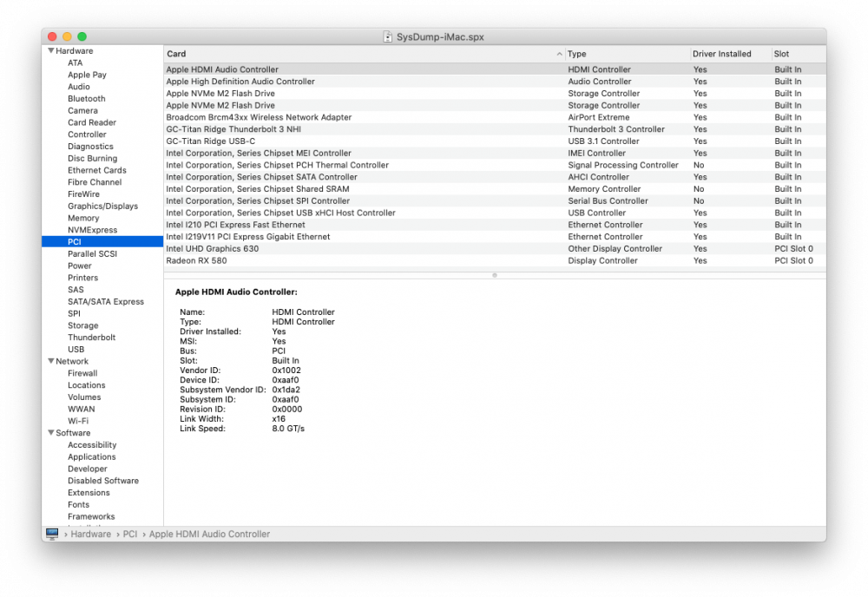Select Broadcom Brcm43xx Wireless Network Adapter row
This screenshot has height=597, width=868.
click(495, 117)
